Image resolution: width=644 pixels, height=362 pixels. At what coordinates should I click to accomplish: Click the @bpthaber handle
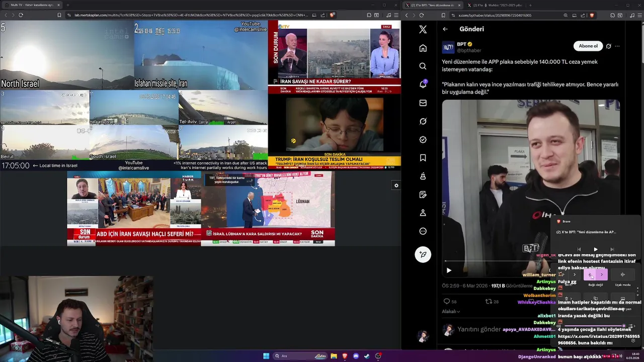[469, 50]
